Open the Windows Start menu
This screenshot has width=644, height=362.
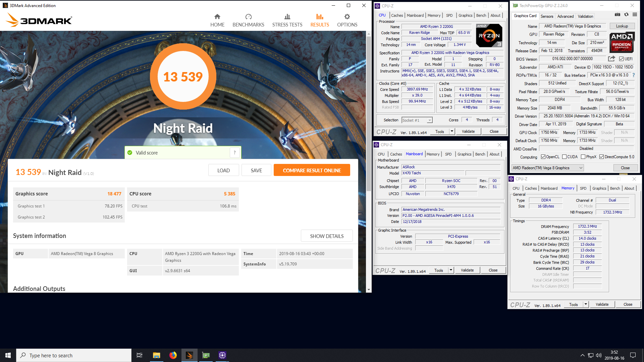click(8, 355)
